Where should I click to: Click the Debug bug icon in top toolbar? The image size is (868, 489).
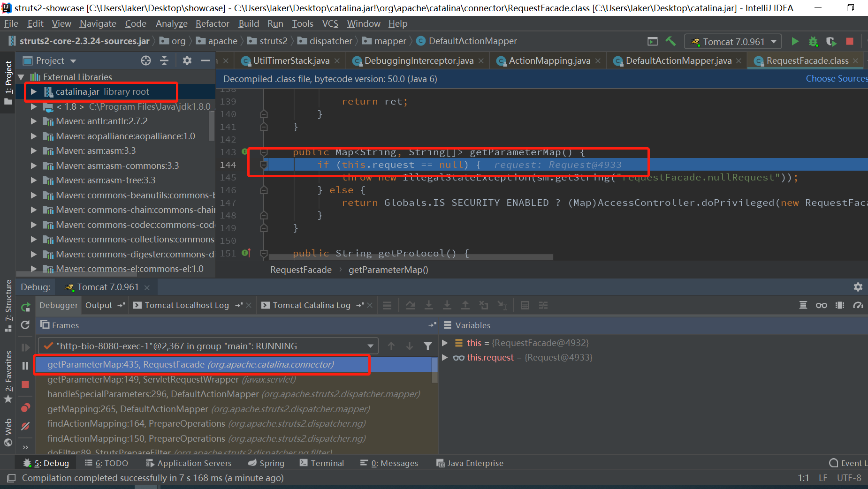[813, 41]
